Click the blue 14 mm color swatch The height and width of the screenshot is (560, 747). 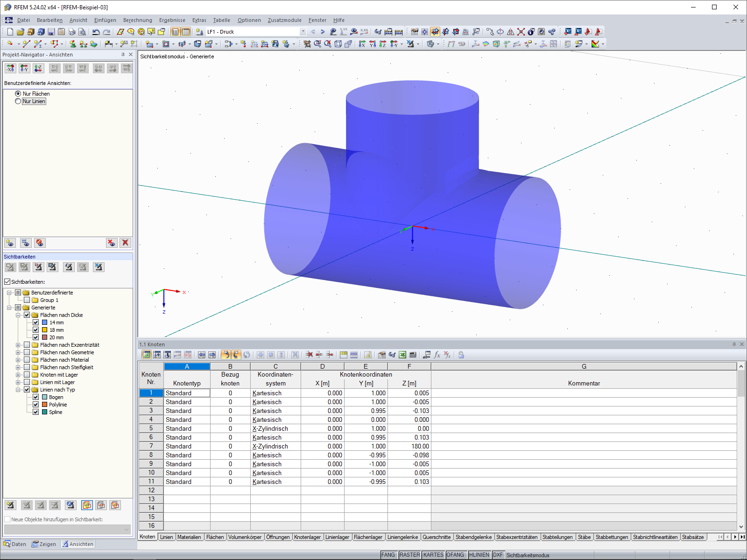click(x=45, y=322)
